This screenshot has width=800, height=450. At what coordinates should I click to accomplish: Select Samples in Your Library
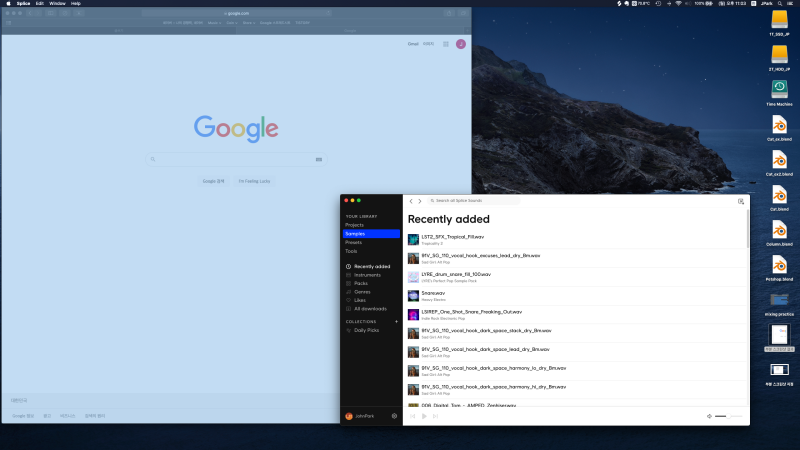371,234
